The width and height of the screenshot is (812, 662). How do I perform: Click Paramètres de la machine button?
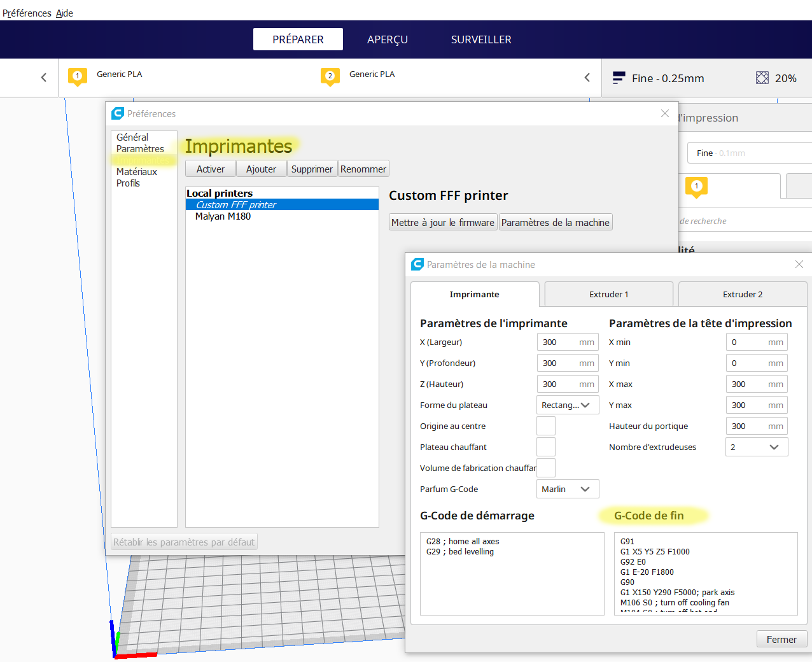556,222
